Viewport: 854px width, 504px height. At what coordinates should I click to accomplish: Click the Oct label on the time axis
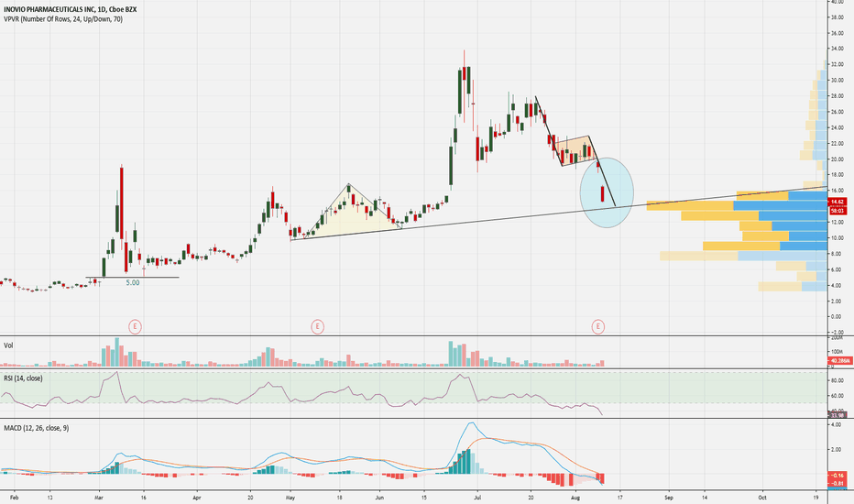[x=762, y=498]
